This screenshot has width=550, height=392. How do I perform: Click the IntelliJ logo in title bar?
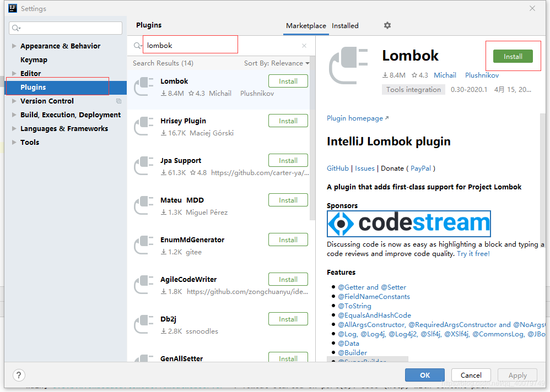13,8
